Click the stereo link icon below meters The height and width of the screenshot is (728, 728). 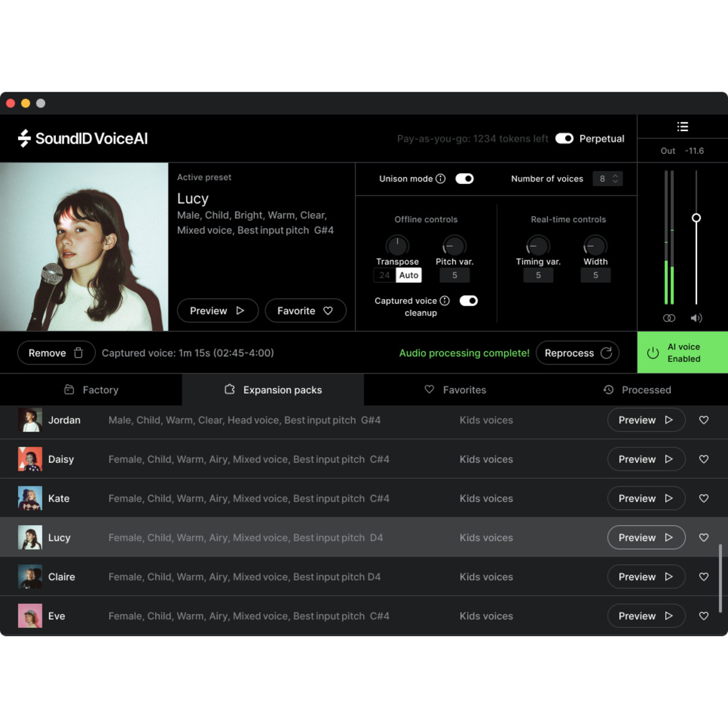669,318
